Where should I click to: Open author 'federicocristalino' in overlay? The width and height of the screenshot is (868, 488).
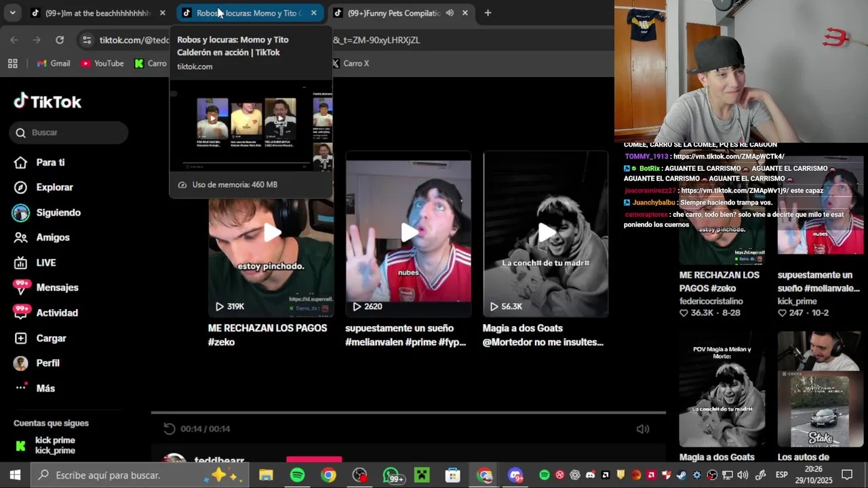coord(711,301)
